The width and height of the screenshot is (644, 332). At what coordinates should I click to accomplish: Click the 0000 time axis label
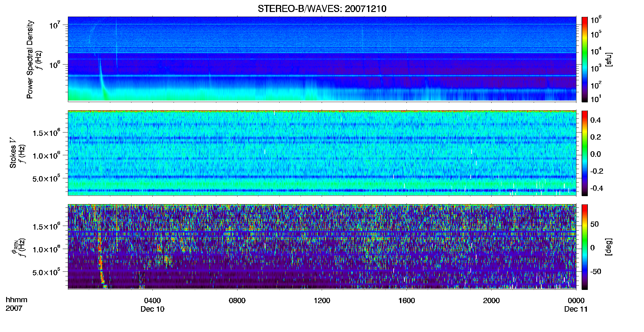[576, 300]
